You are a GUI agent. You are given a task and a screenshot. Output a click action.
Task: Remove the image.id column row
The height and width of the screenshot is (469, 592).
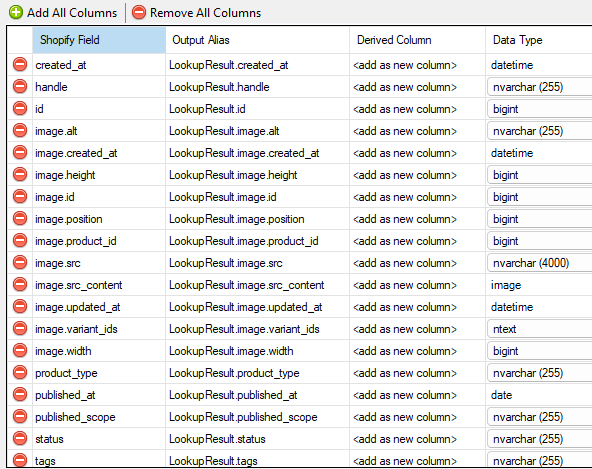(x=20, y=196)
